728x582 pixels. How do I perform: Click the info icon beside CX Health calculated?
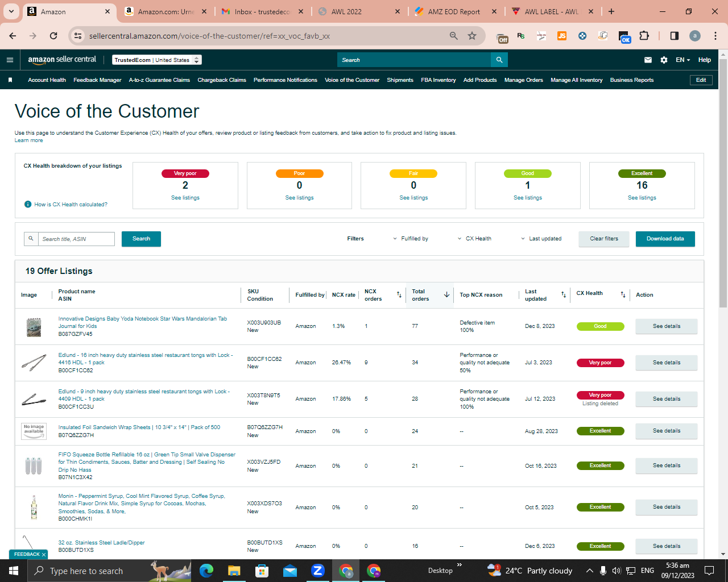coord(28,204)
